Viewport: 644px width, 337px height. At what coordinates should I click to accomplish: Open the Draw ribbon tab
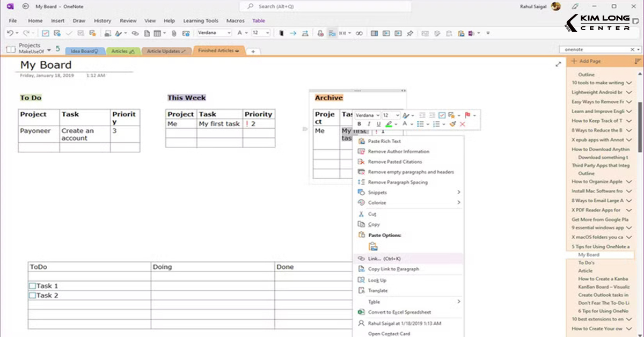(79, 20)
